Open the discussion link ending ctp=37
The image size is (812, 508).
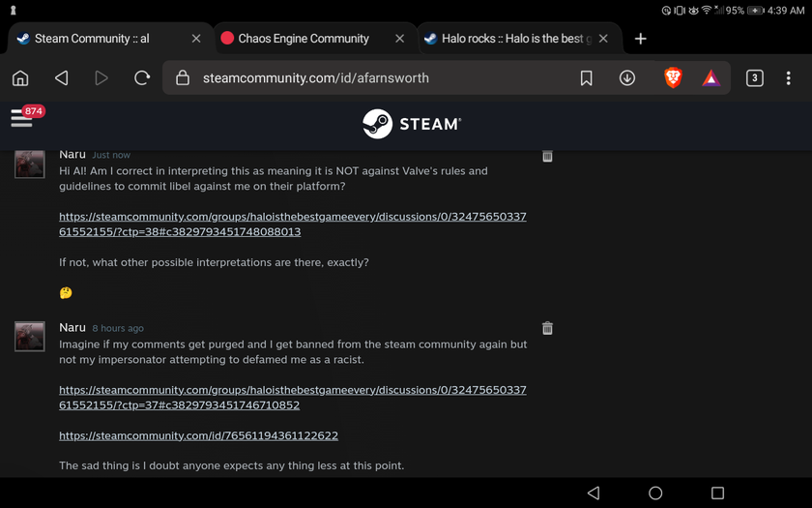293,397
